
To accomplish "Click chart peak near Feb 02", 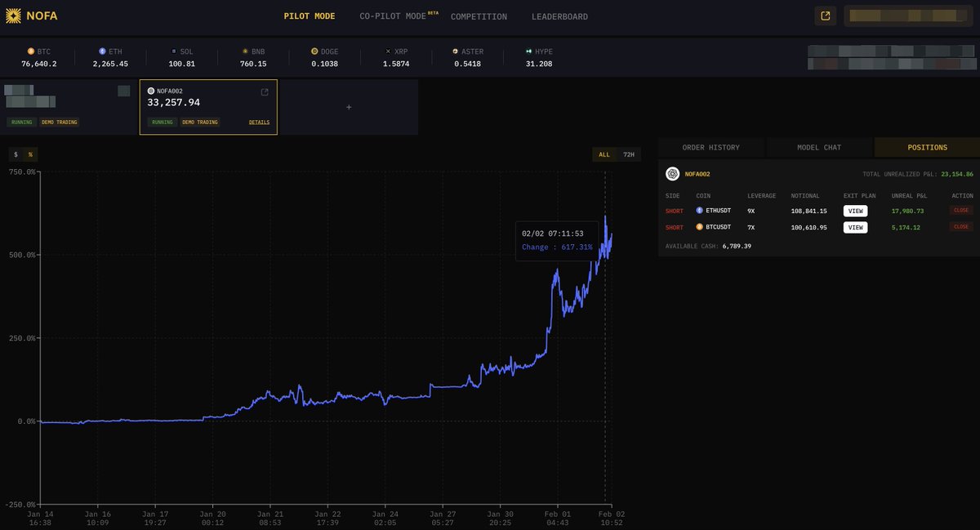I will (x=605, y=217).
